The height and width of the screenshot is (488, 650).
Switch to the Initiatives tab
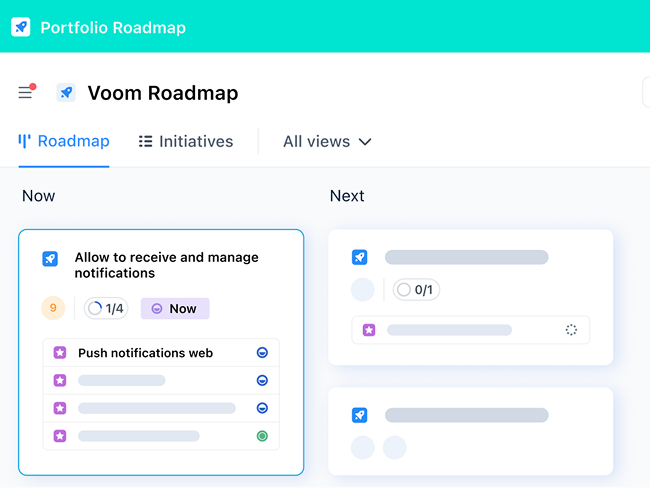click(186, 141)
